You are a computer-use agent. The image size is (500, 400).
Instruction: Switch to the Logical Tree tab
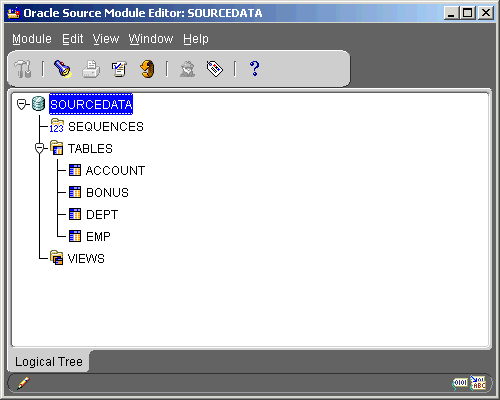[49, 361]
